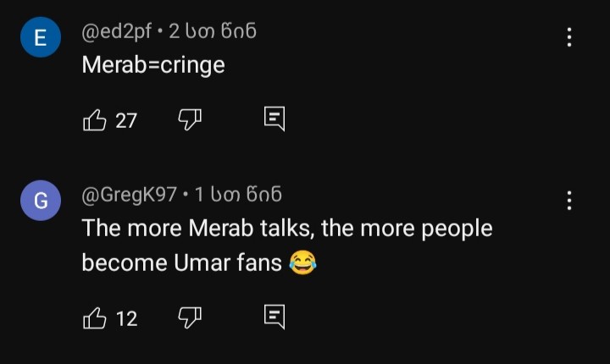Click the "1 სთ წინ" timestamp
Image resolution: width=610 pixels, height=364 pixels.
[x=238, y=195]
